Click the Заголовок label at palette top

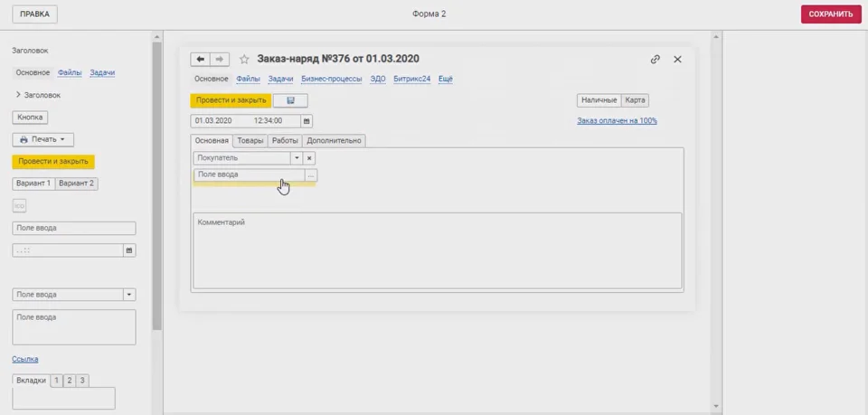[30, 51]
